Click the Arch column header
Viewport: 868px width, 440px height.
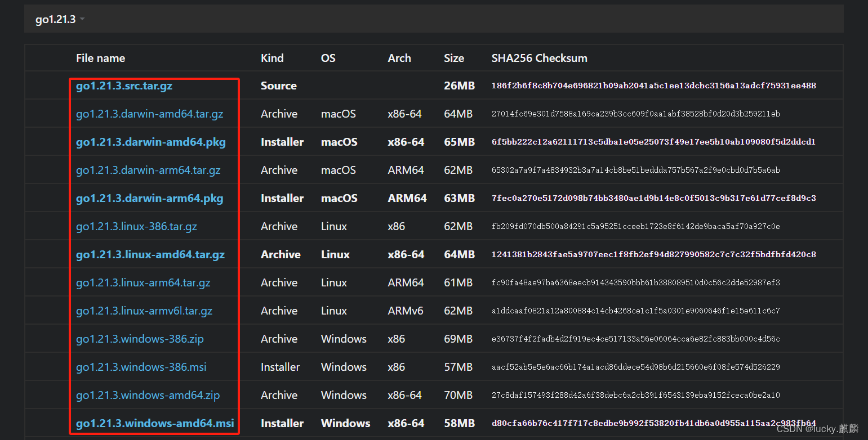(399, 58)
